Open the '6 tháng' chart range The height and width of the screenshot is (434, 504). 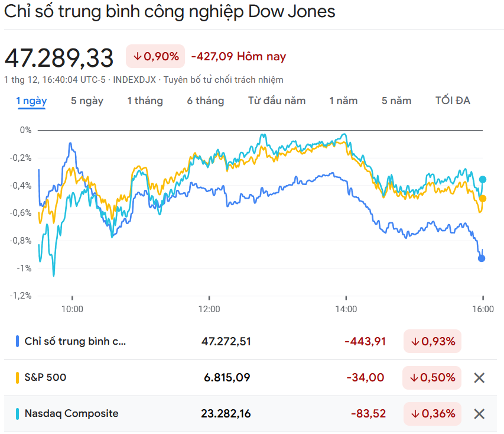pos(206,101)
